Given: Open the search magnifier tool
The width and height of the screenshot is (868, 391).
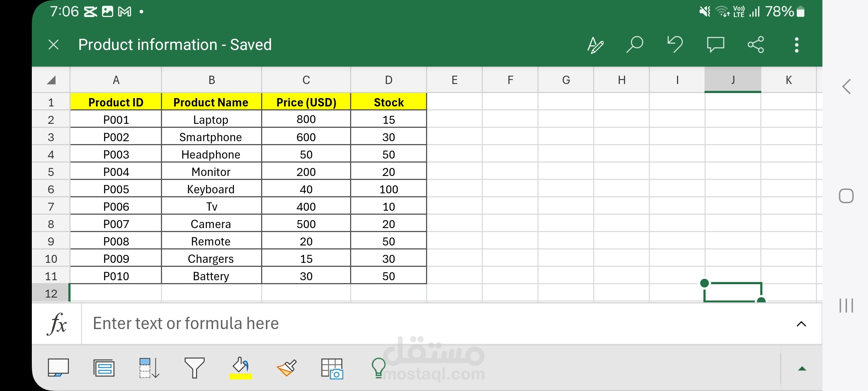Looking at the screenshot, I should tap(635, 45).
